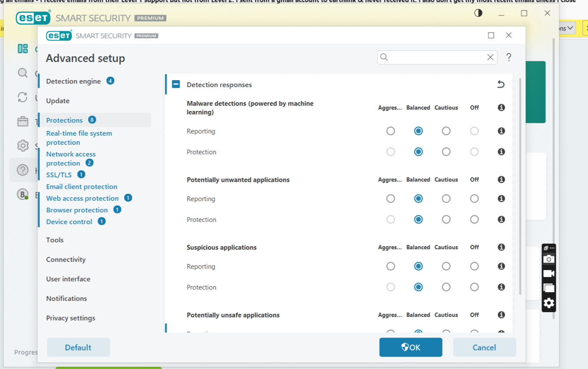Open info icon for Potentially unwanted applications heading
Image resolution: width=588 pixels, height=369 pixels.
point(501,180)
